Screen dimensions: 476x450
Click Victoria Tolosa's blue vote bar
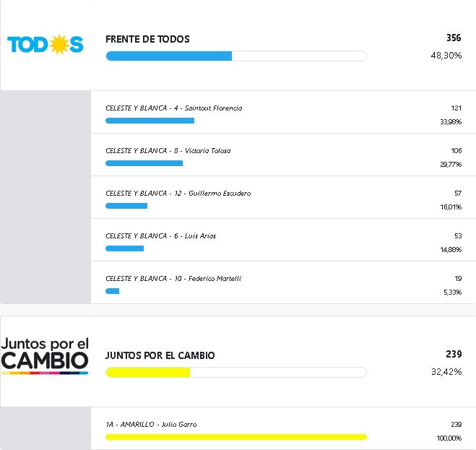[144, 163]
